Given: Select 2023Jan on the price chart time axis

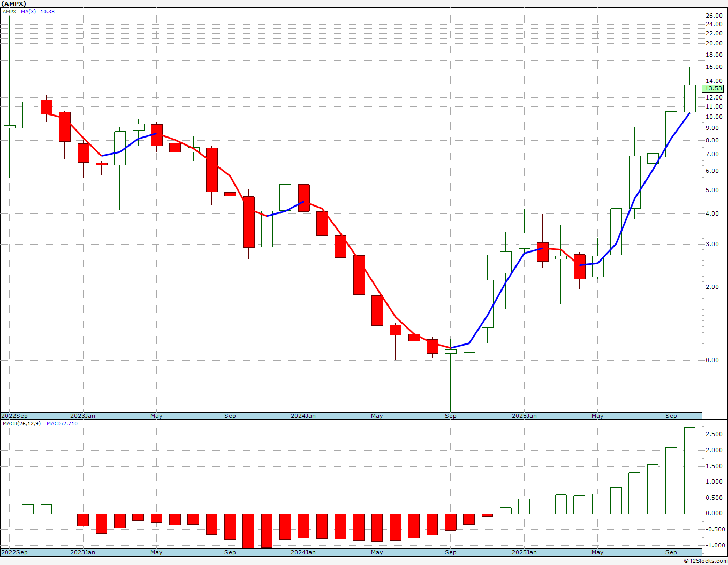Looking at the screenshot, I should 83,416.
